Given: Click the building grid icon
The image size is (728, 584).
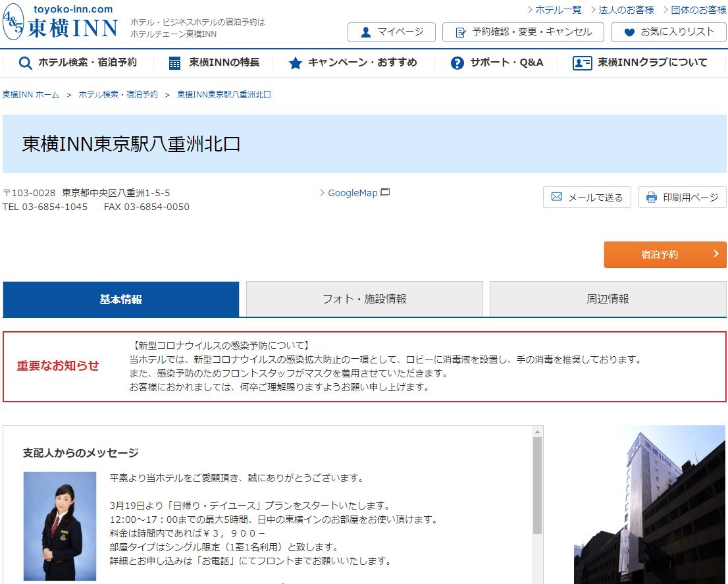Looking at the screenshot, I should (x=174, y=63).
